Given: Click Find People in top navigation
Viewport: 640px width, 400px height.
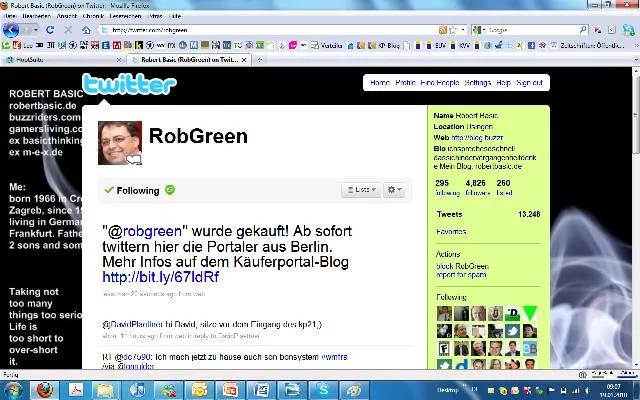Looking at the screenshot, I should click(x=440, y=83).
